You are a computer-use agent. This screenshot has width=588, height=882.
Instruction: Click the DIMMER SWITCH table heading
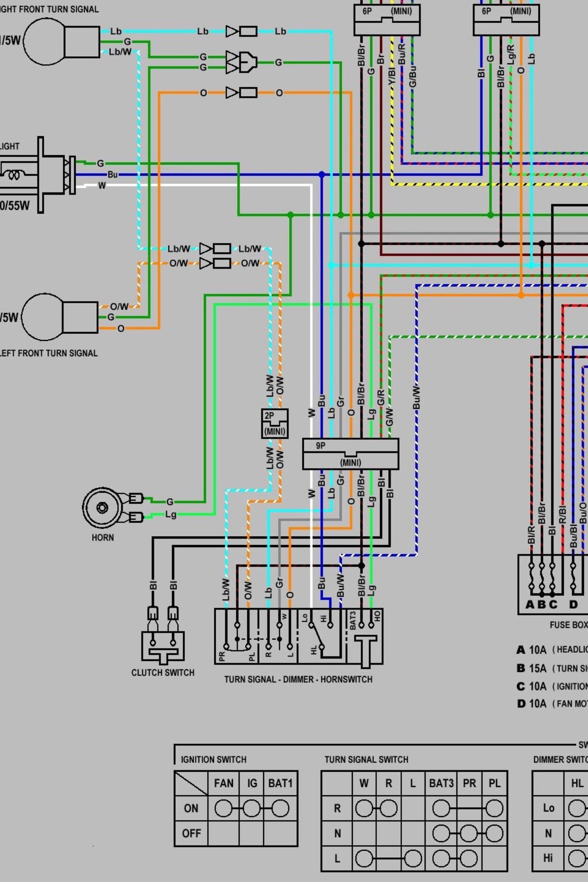(x=561, y=760)
